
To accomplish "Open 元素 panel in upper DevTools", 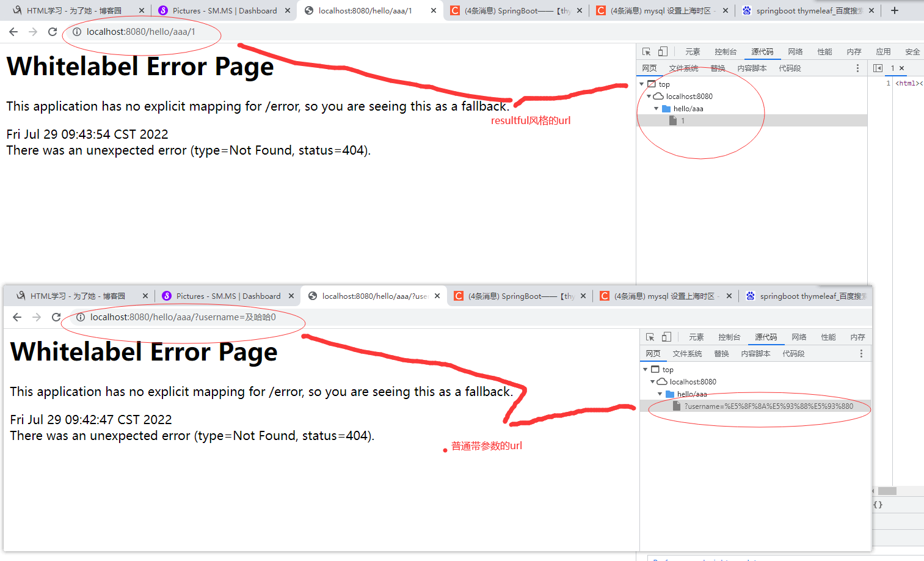I will pyautogui.click(x=693, y=52).
